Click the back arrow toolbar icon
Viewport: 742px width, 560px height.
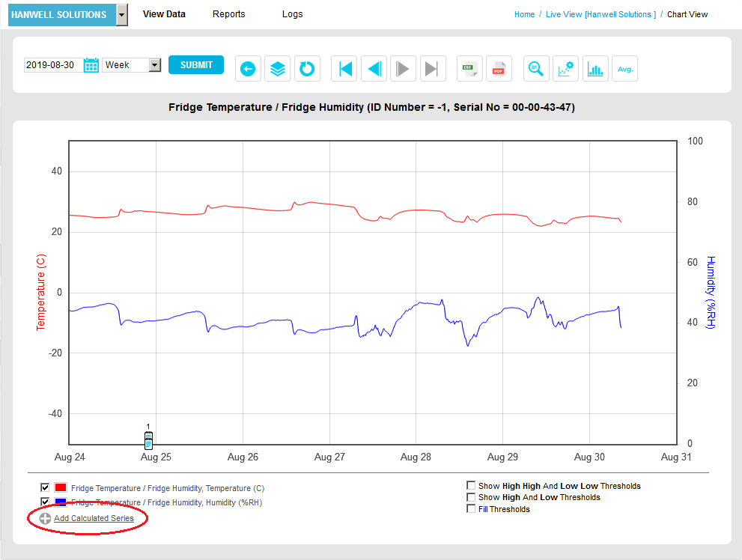(x=248, y=69)
